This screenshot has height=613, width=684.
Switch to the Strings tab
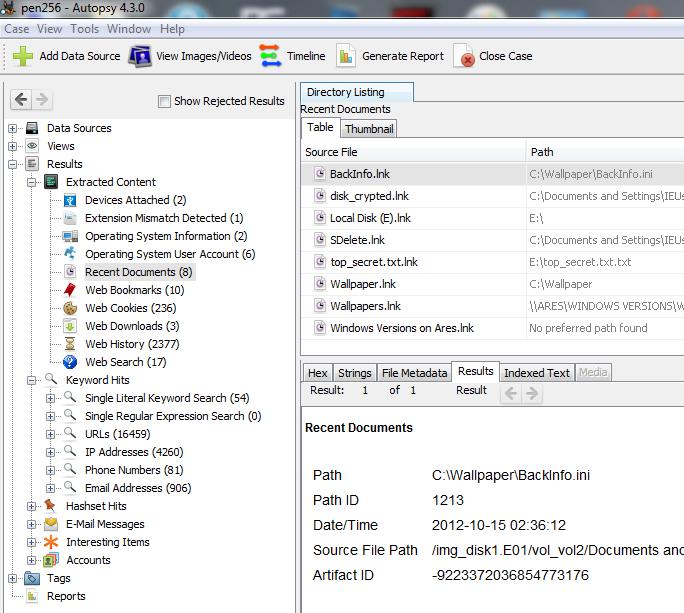(x=355, y=373)
